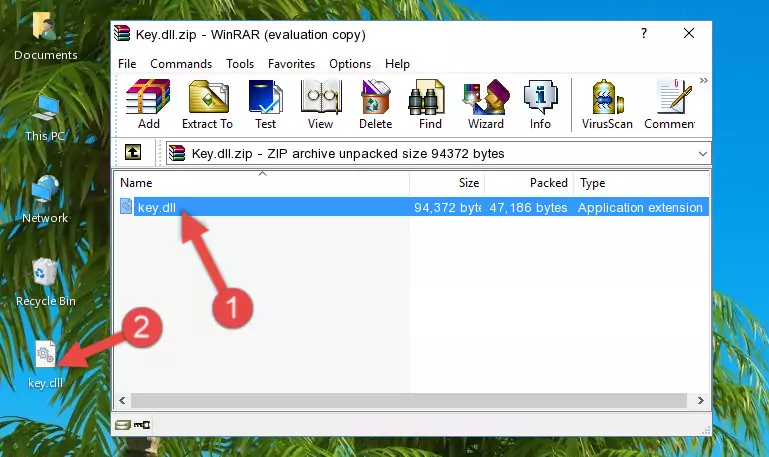769x457 pixels.
Task: Select the This PC desktop icon
Action: tap(45, 118)
